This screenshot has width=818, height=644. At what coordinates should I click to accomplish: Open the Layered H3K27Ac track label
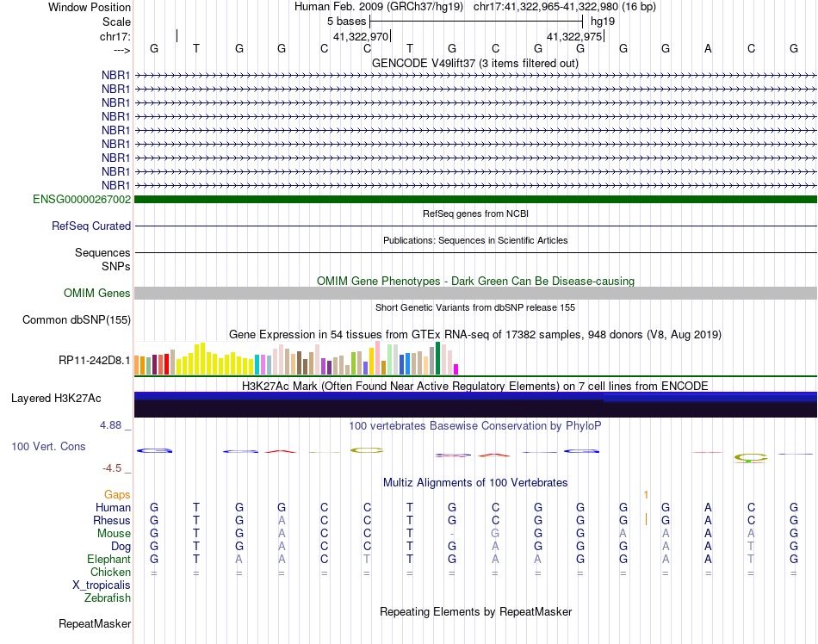[56, 399]
